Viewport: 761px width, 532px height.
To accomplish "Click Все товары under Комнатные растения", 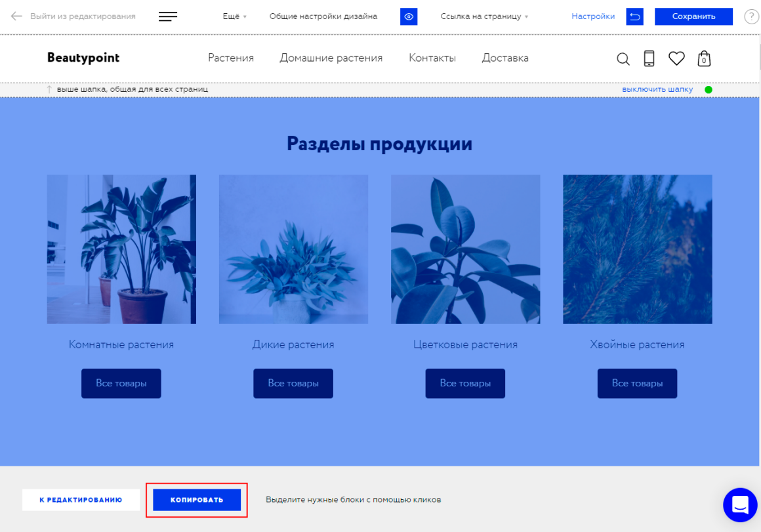I will click(121, 384).
